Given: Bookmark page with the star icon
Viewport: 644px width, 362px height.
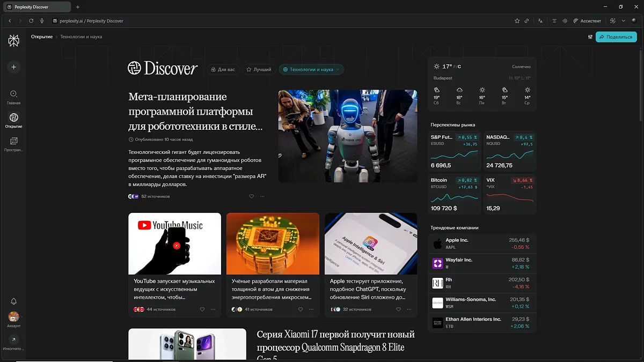Looking at the screenshot, I should tap(517, 21).
